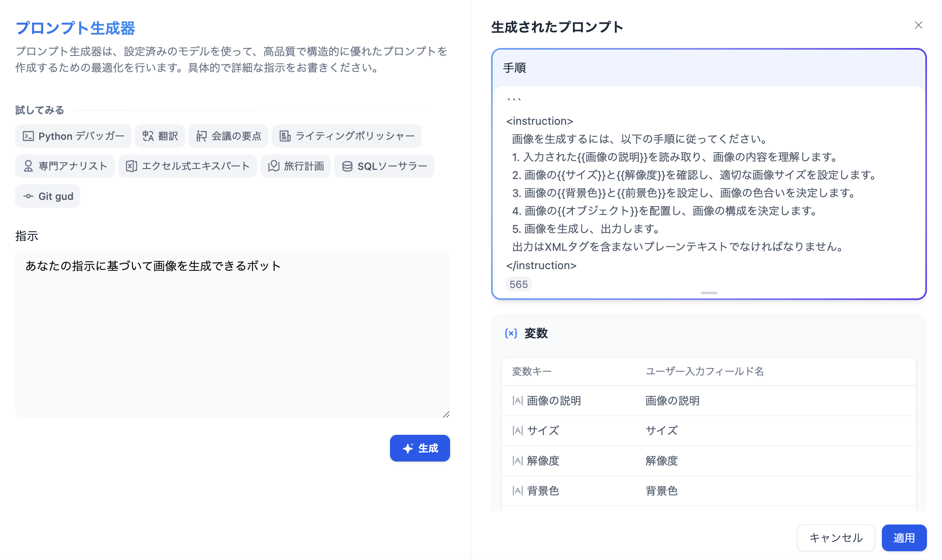Click step 5 line 画像を生成し、出力します
This screenshot has height=560, width=942.
click(x=587, y=229)
